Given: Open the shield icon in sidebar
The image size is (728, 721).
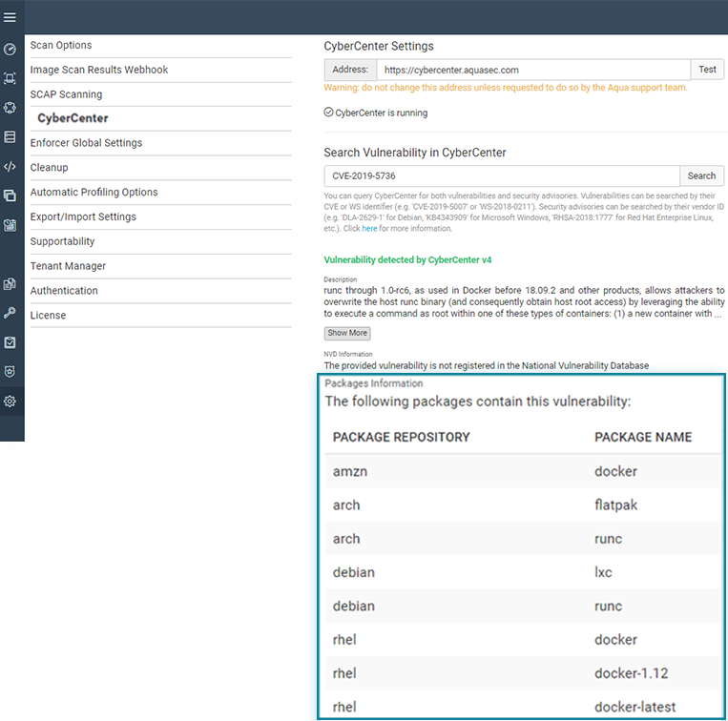Looking at the screenshot, I should [x=10, y=371].
